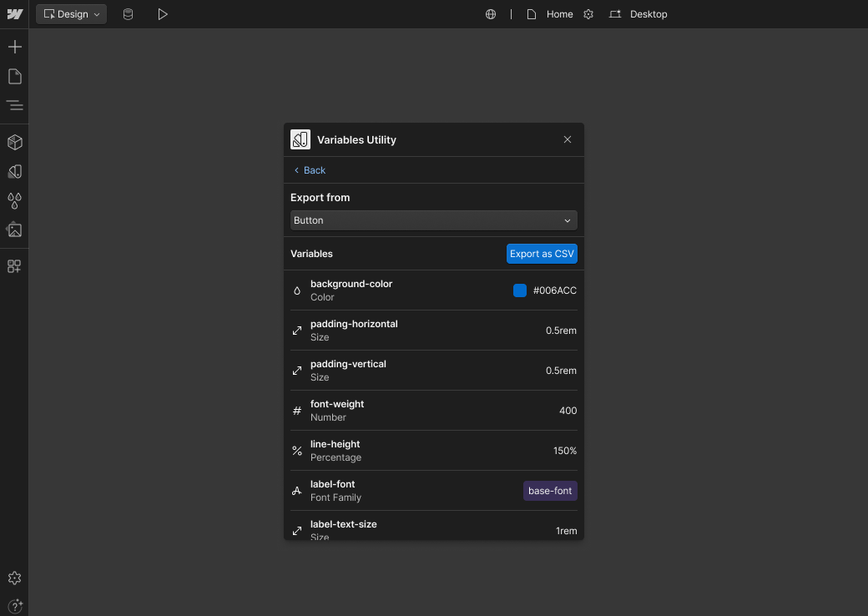Screen dimensions: 868x616
Task: Click the number hash icon for font-weight
Action: (297, 411)
